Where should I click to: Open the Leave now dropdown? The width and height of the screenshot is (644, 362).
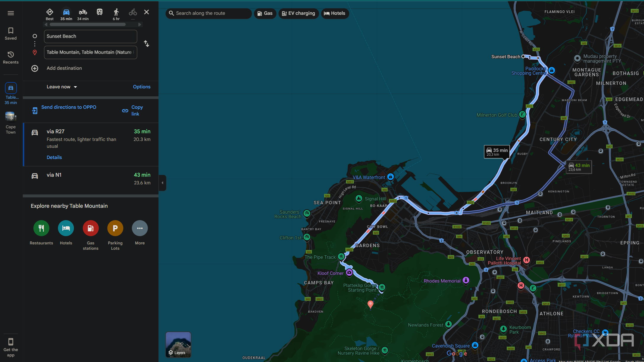[62, 87]
